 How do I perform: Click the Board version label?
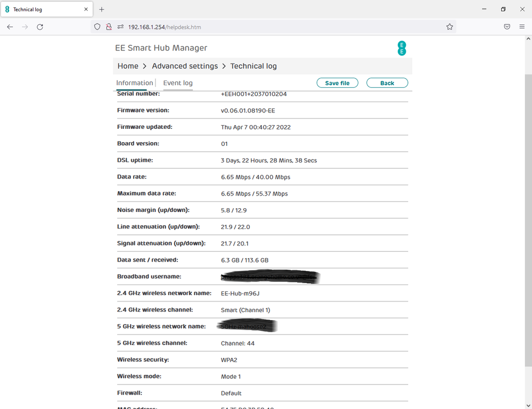click(138, 144)
